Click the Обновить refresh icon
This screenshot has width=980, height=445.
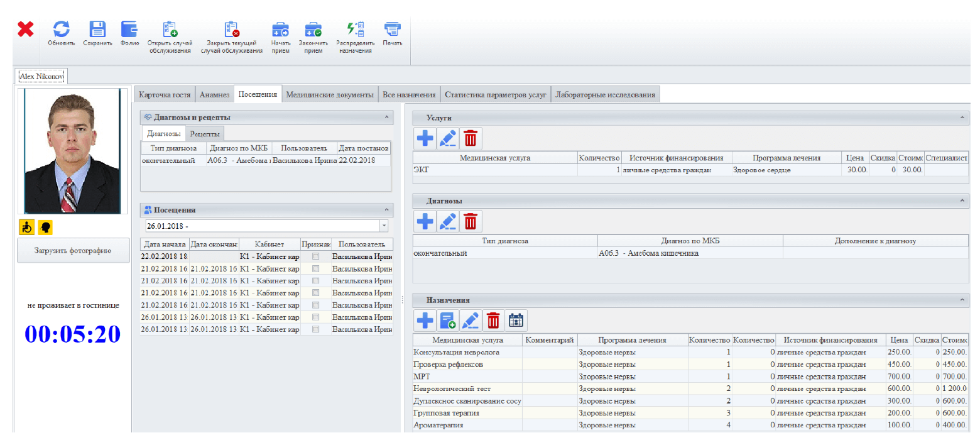pyautogui.click(x=62, y=29)
